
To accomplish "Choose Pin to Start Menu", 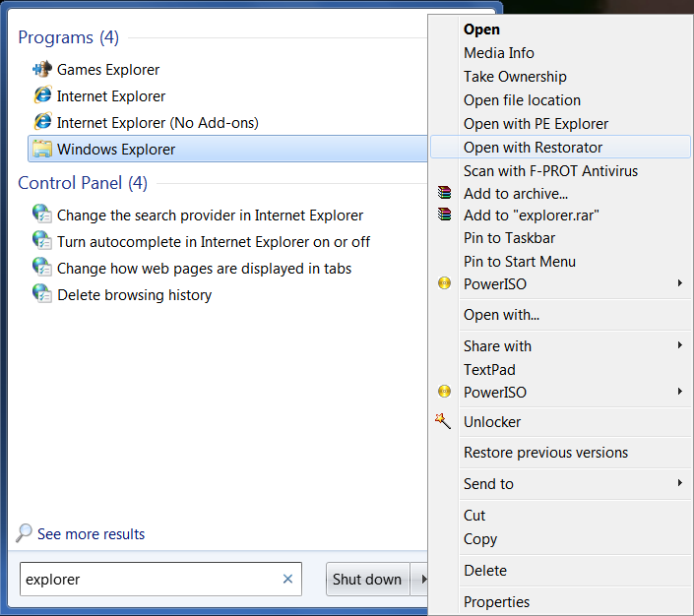I will pos(519,262).
